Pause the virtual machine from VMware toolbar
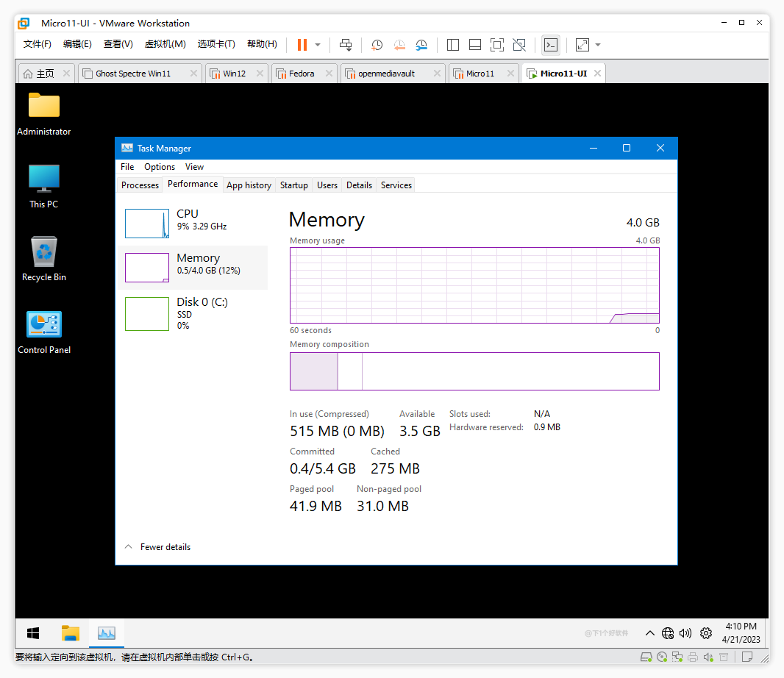784x678 pixels. click(x=302, y=45)
